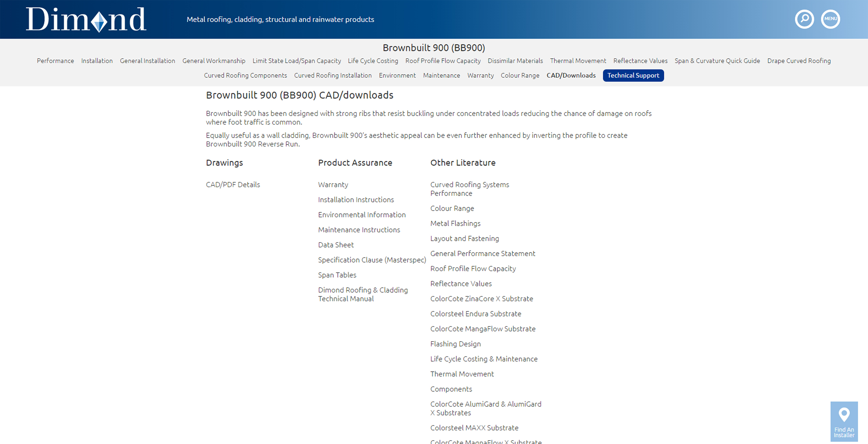Open Layout and Fastening link
The height and width of the screenshot is (444, 868).
[465, 238]
